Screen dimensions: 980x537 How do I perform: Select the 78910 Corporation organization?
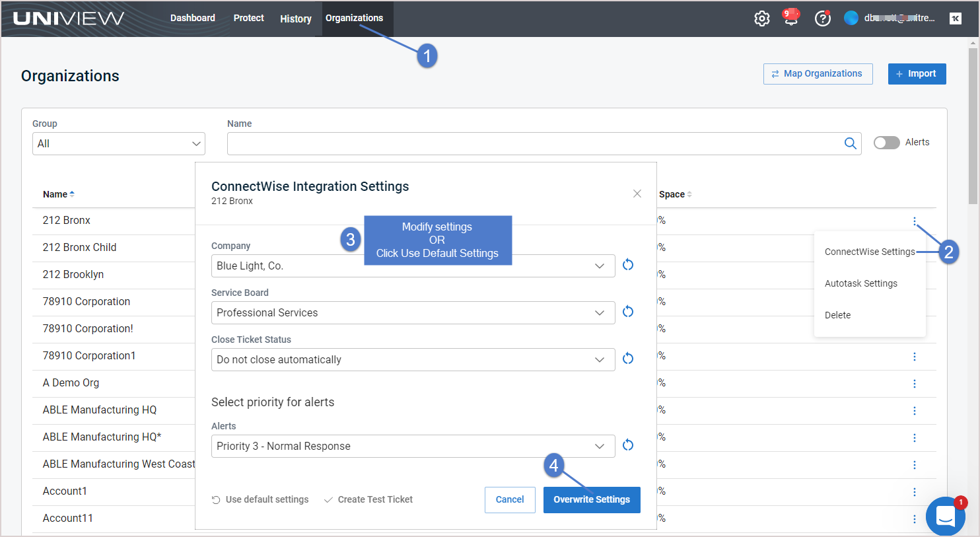(x=87, y=301)
